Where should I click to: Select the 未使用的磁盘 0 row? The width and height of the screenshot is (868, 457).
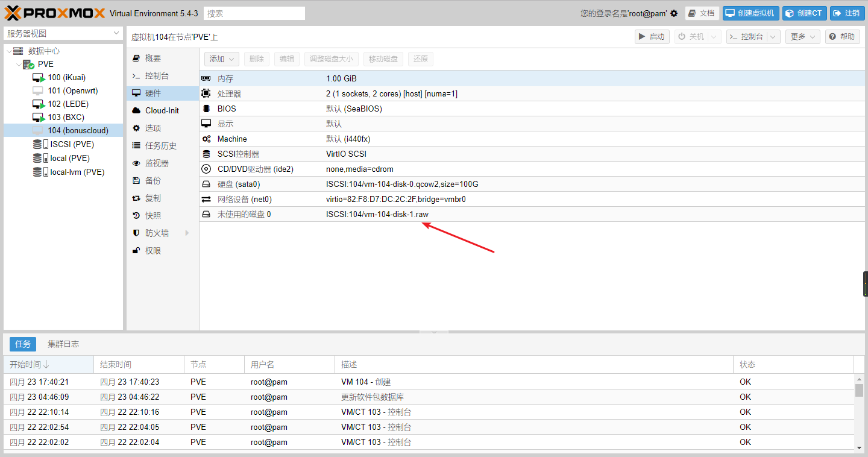[x=532, y=215]
